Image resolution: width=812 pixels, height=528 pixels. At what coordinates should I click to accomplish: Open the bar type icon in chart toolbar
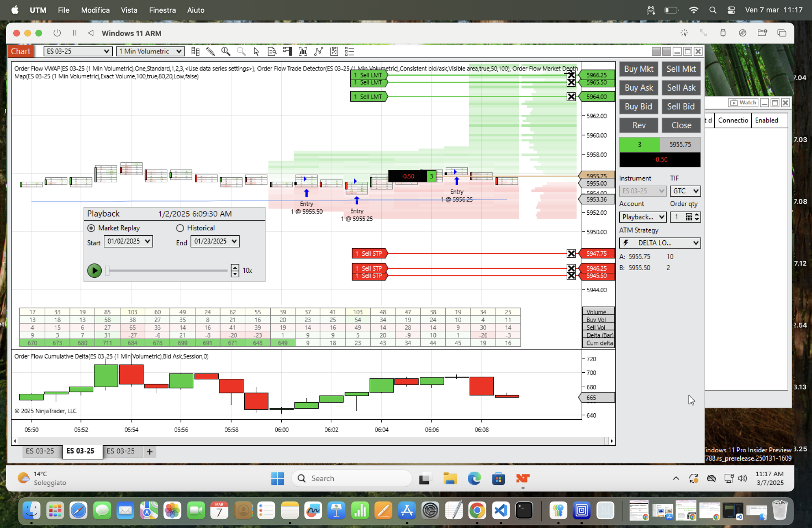(195, 51)
